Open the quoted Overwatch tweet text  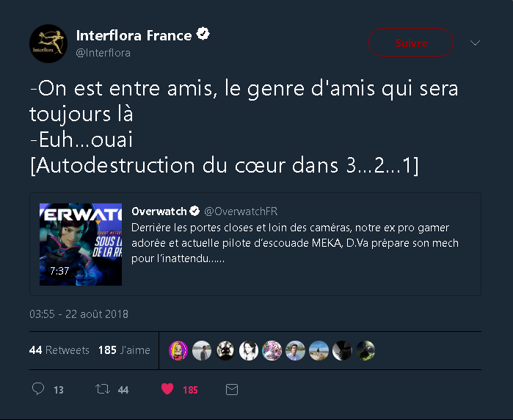pyautogui.click(x=295, y=243)
